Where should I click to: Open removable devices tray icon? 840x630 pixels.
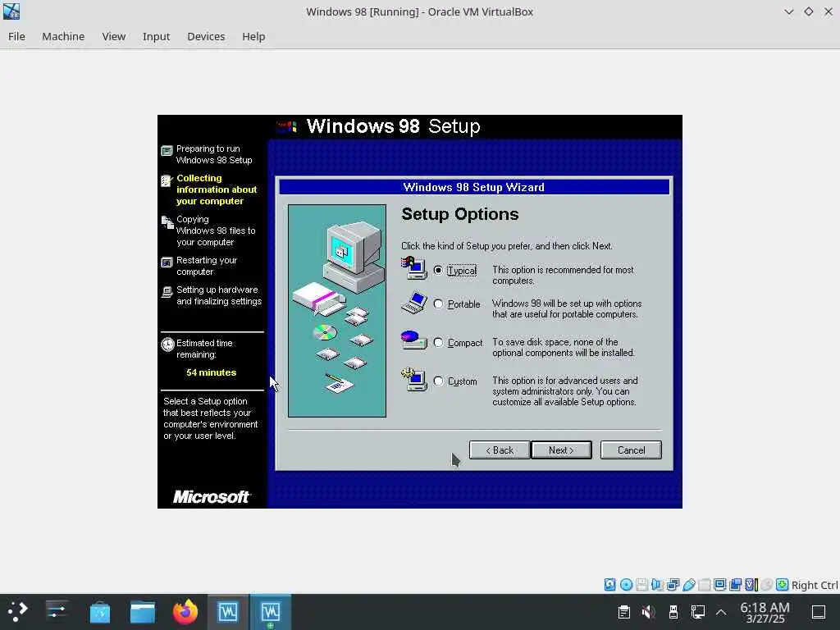pos(673,612)
